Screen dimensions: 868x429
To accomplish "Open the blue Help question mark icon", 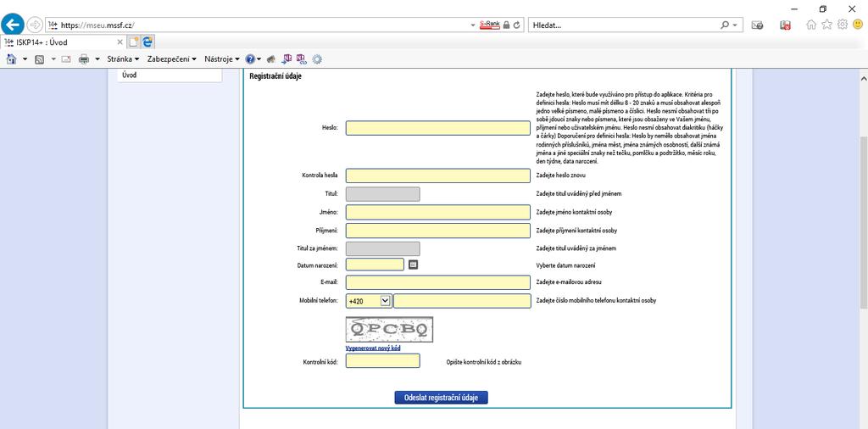I will [x=250, y=58].
